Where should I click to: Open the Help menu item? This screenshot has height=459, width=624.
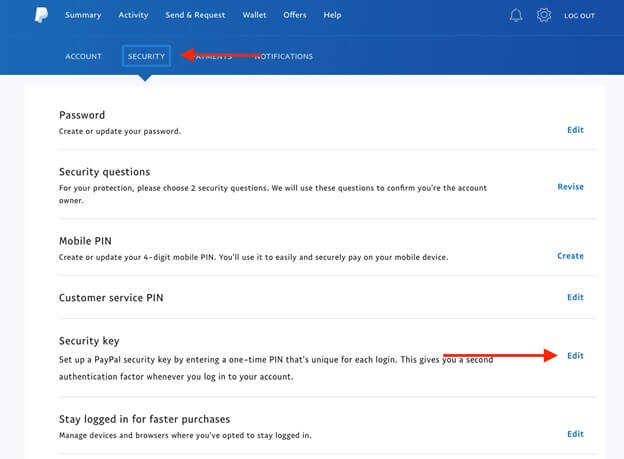pyautogui.click(x=332, y=15)
